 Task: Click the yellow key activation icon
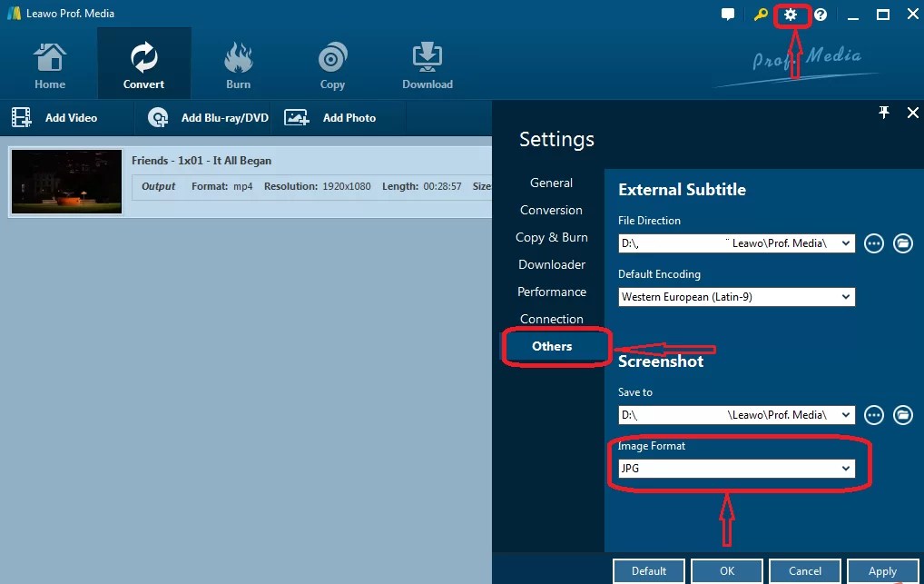761,15
